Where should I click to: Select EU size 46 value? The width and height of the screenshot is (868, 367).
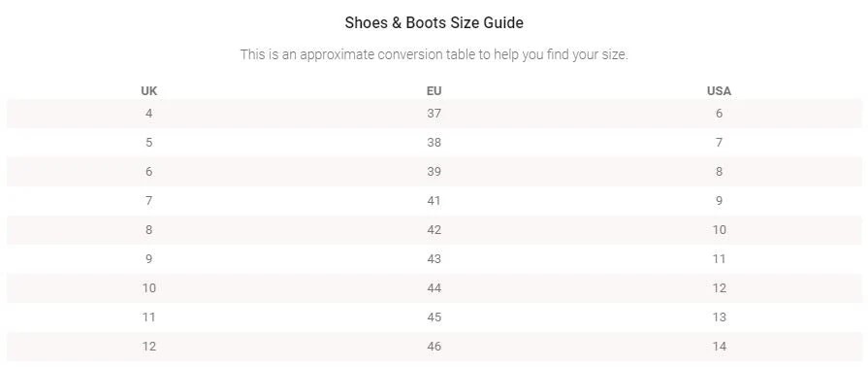[434, 347]
